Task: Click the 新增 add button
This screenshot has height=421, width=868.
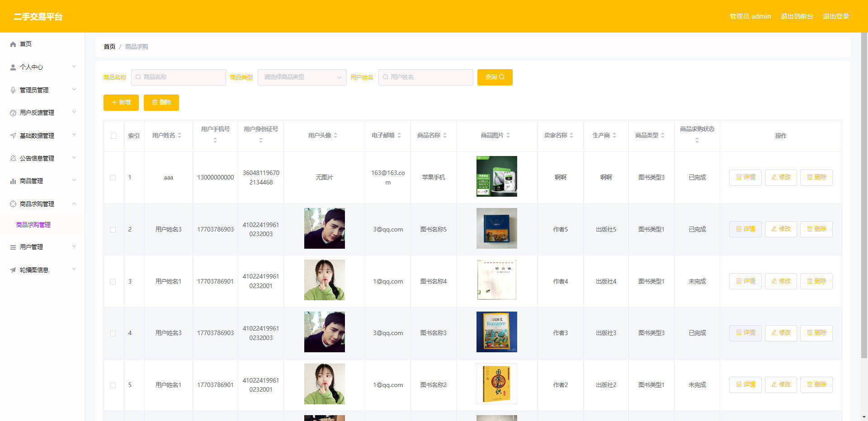Action: click(x=121, y=103)
